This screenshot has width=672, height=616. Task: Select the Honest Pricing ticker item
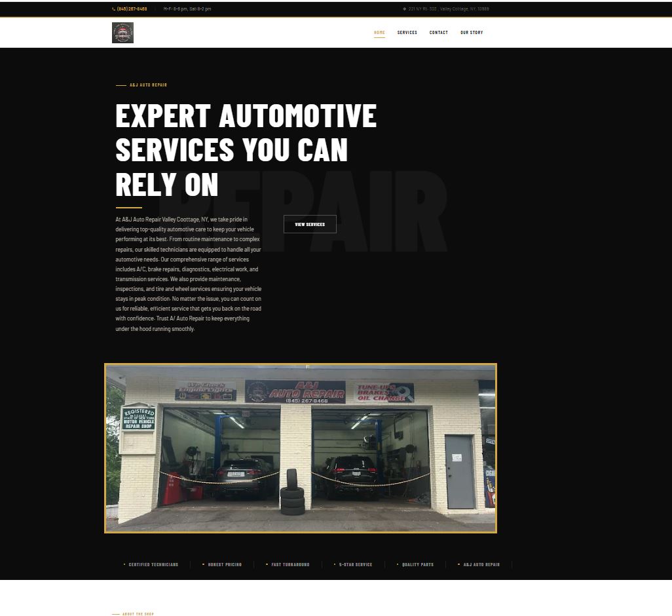[x=225, y=565]
